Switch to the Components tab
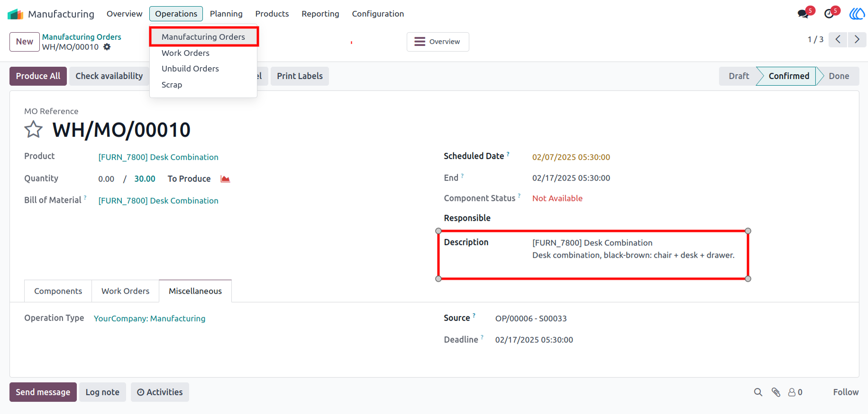The height and width of the screenshot is (414, 868). 58,291
